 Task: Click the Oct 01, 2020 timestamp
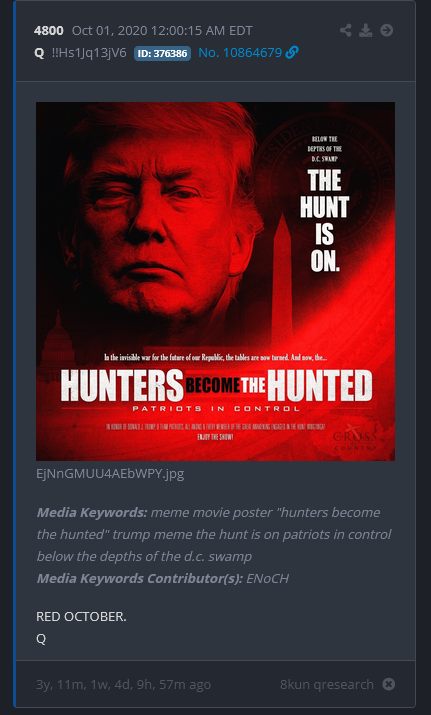point(162,31)
